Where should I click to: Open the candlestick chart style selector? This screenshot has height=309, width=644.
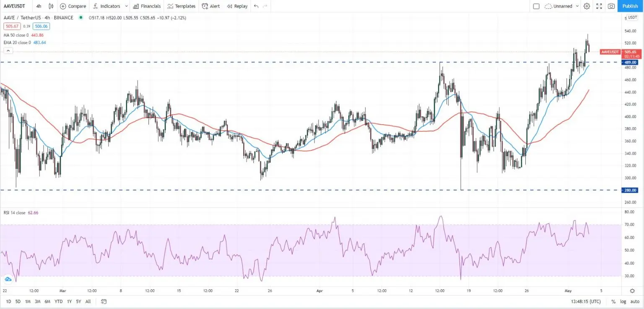click(x=51, y=6)
